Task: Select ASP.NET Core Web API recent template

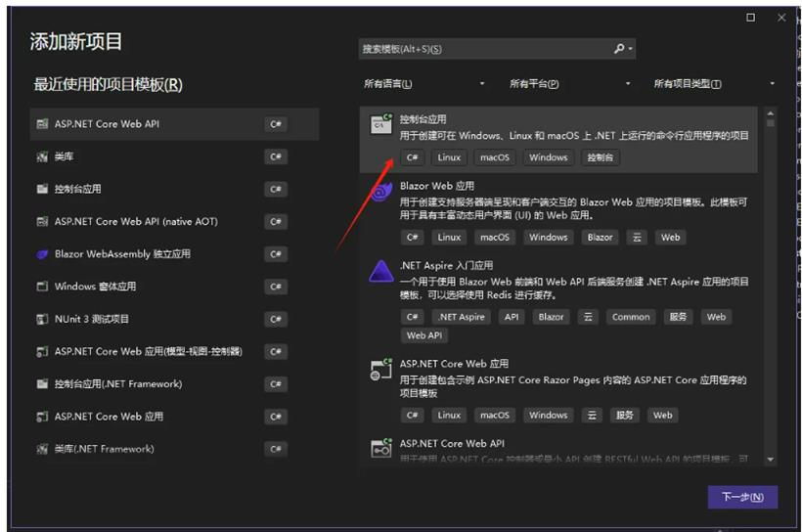Action: (174, 124)
